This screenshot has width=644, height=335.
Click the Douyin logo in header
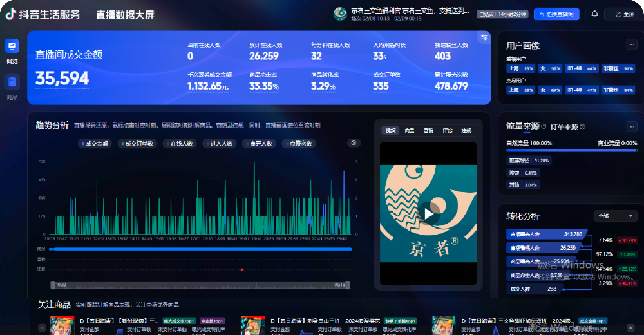pyautogui.click(x=10, y=14)
